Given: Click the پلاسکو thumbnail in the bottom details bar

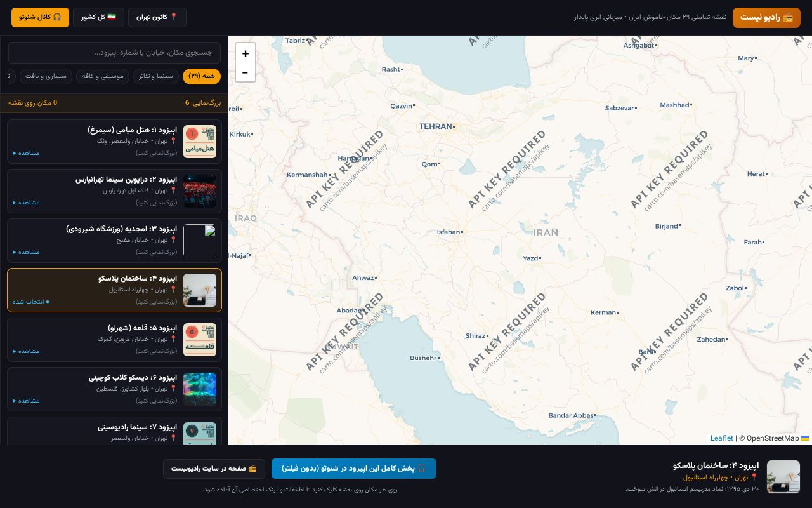Looking at the screenshot, I should (783, 477).
